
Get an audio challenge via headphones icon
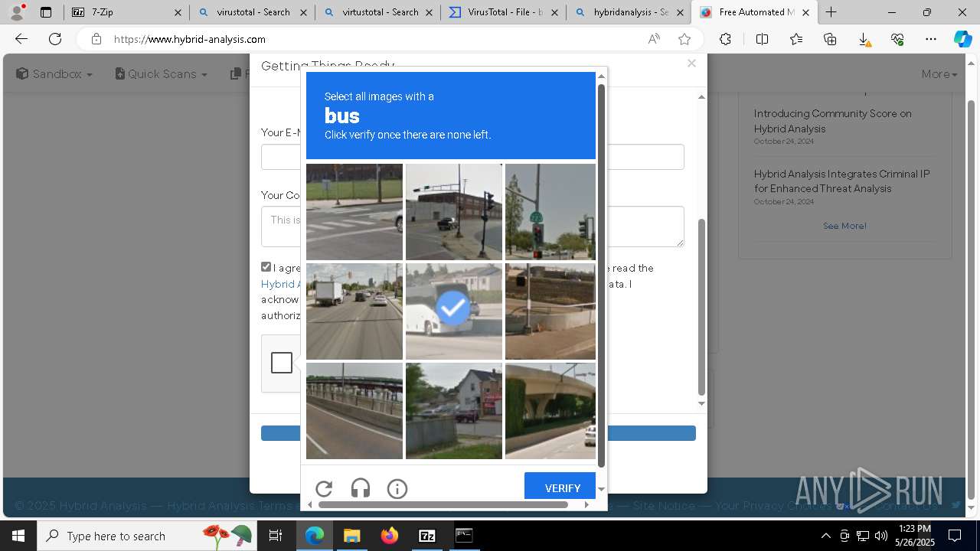[x=361, y=488]
